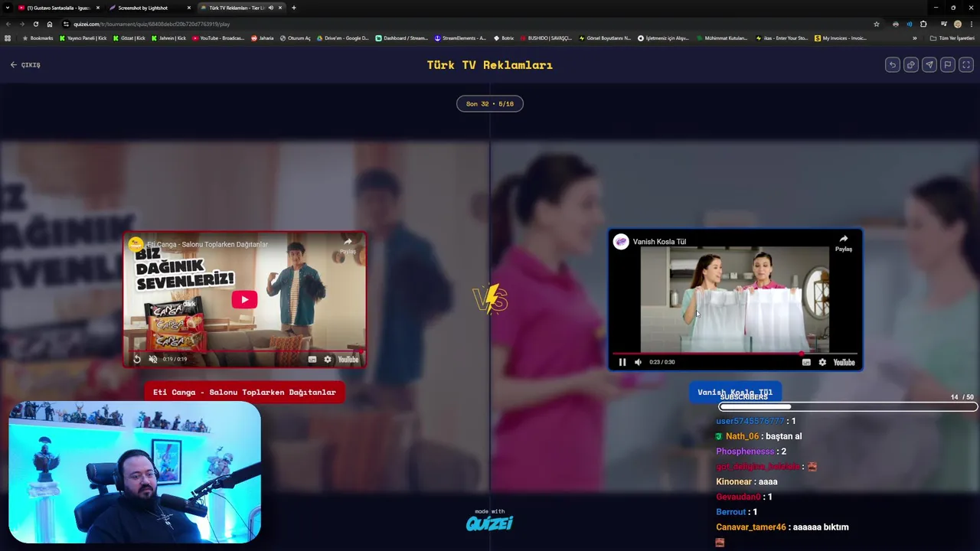Open the media control icon in toolbar
980x551 pixels.
point(944,24)
